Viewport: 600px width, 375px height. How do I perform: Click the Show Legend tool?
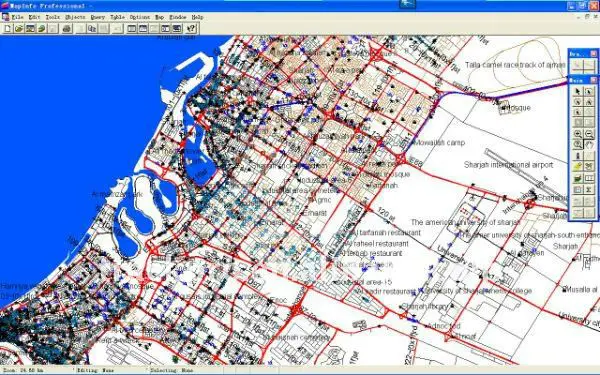pos(578,189)
